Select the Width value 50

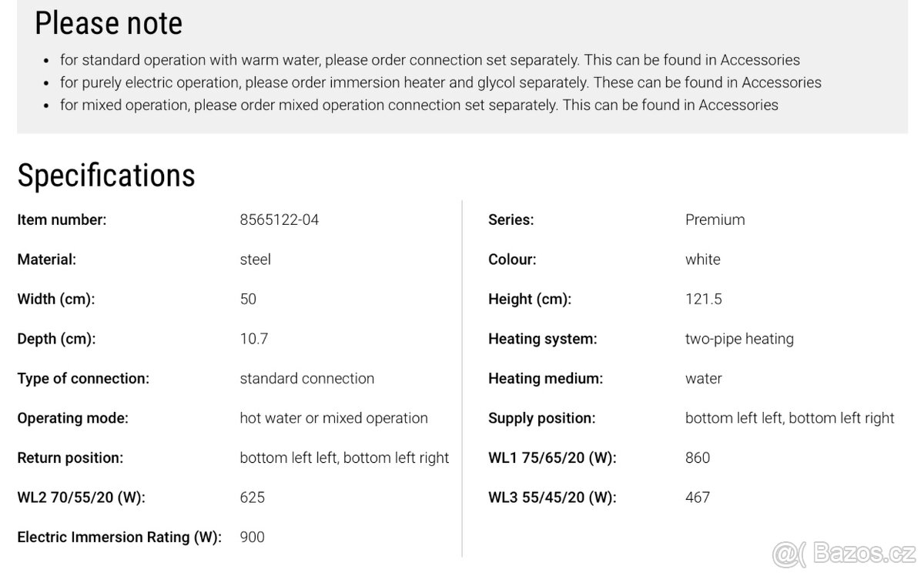coord(248,299)
